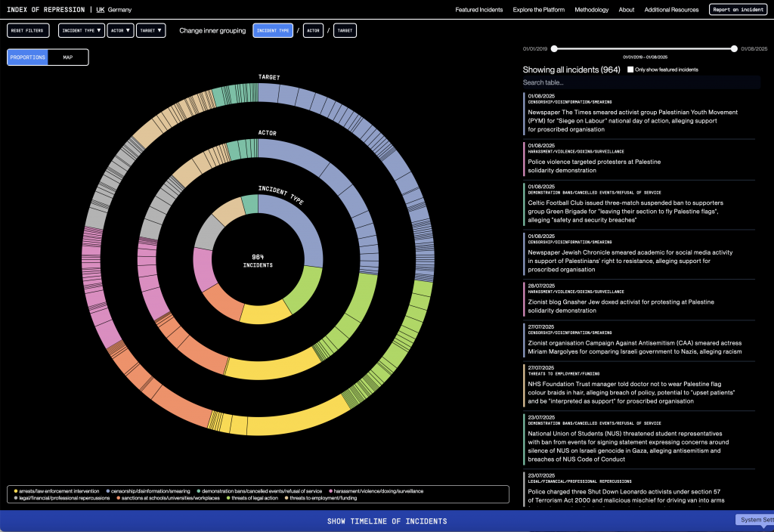Click yellow arrests segment in inner ring
Image resolution: width=774 pixels, height=532 pixels.
(265, 314)
